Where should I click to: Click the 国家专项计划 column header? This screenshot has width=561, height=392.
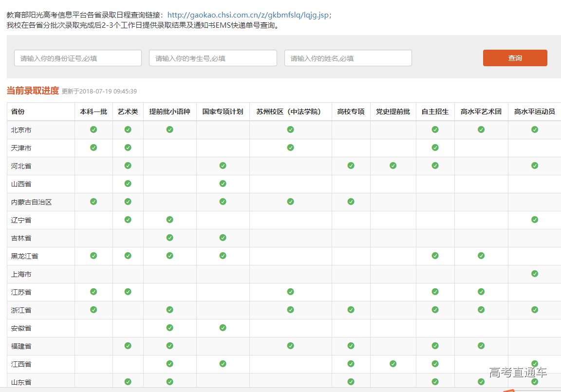tap(223, 112)
